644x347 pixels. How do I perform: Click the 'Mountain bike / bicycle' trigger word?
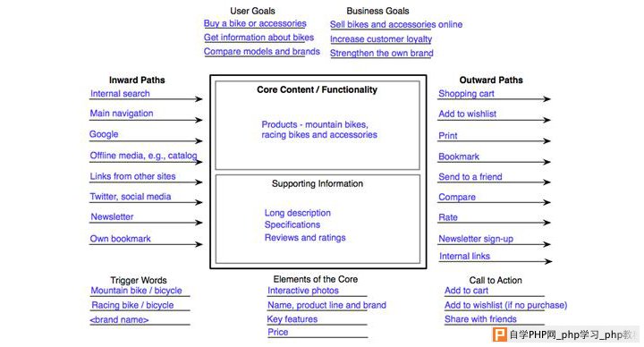click(136, 291)
